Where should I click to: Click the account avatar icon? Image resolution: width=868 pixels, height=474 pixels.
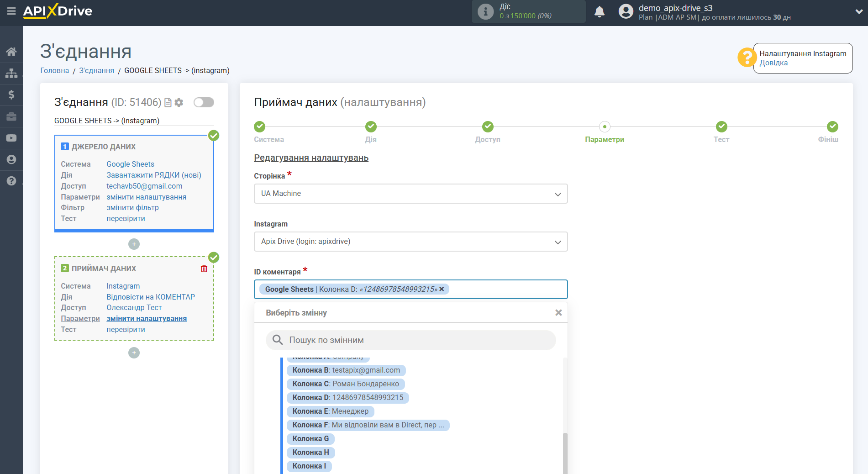(626, 11)
